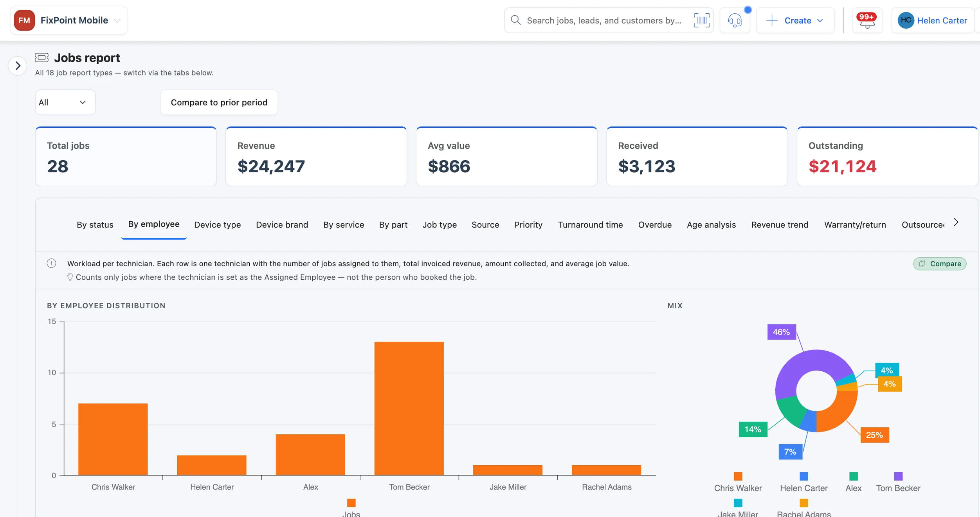The height and width of the screenshot is (517, 980).
Task: Toggle Helen Carter blue legend swatch
Action: pos(803,476)
